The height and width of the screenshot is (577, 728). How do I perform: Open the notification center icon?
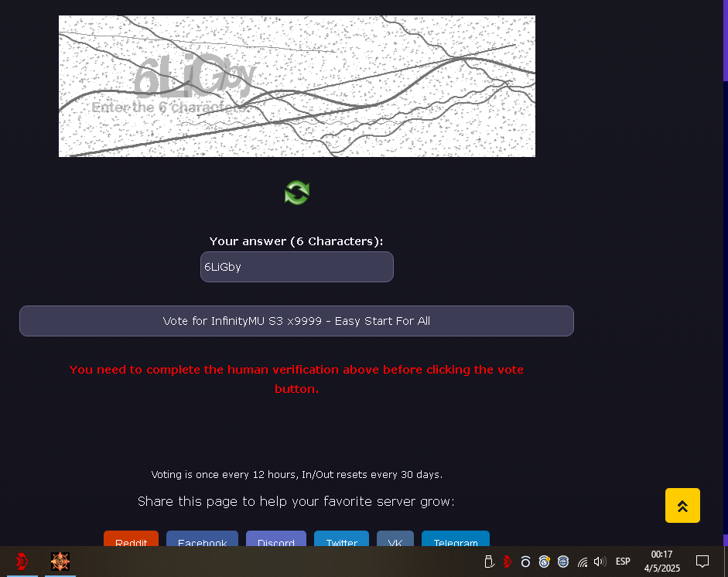pos(702,562)
